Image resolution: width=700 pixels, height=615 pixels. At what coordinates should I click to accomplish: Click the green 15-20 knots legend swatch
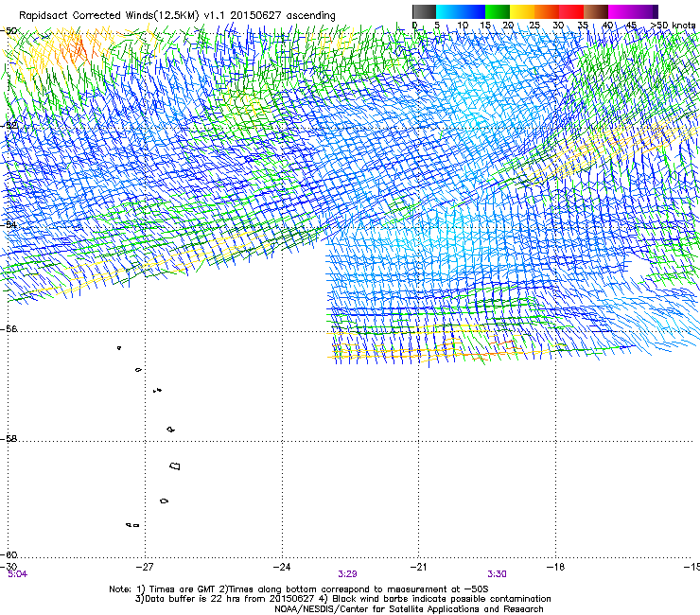pos(498,11)
